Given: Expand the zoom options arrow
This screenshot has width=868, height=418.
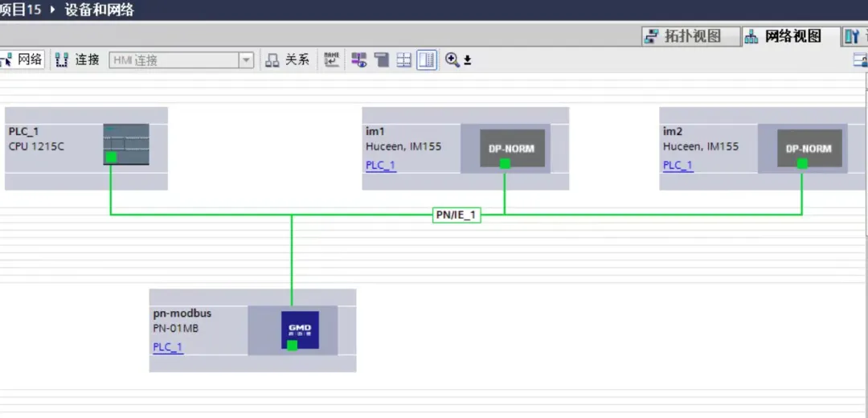Looking at the screenshot, I should click(468, 60).
